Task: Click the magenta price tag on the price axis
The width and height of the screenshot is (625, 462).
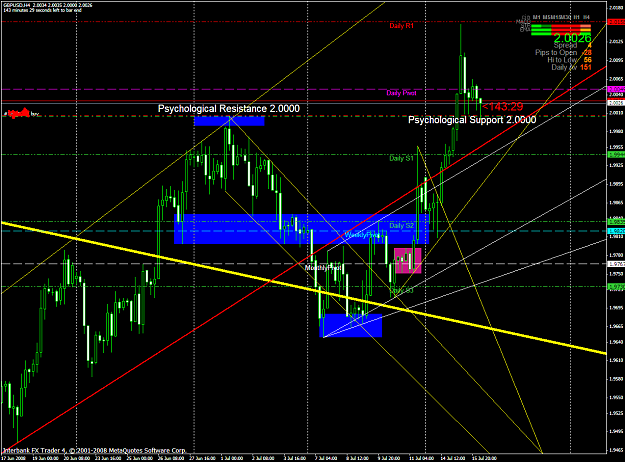Action: click(x=616, y=89)
